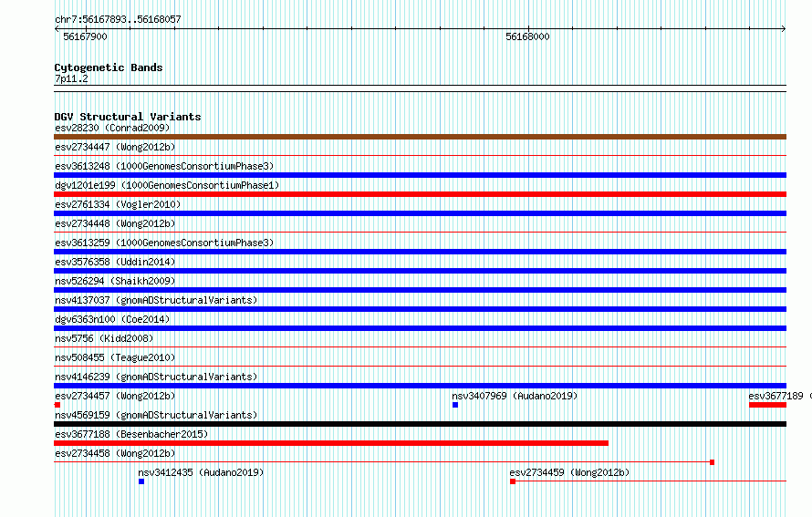This screenshot has height=517, width=812.
Task: Click the blue nsv4146239 variant bar
Action: pos(420,386)
